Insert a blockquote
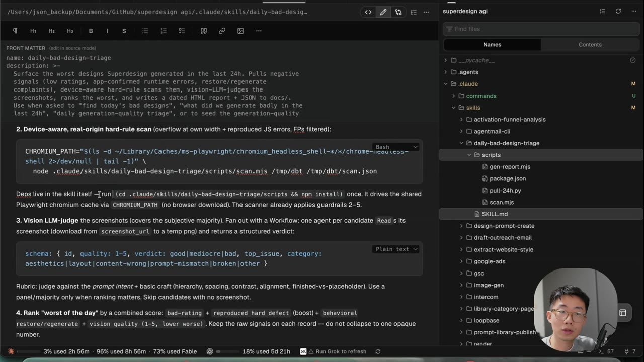This screenshot has width=644, height=362. point(204,31)
